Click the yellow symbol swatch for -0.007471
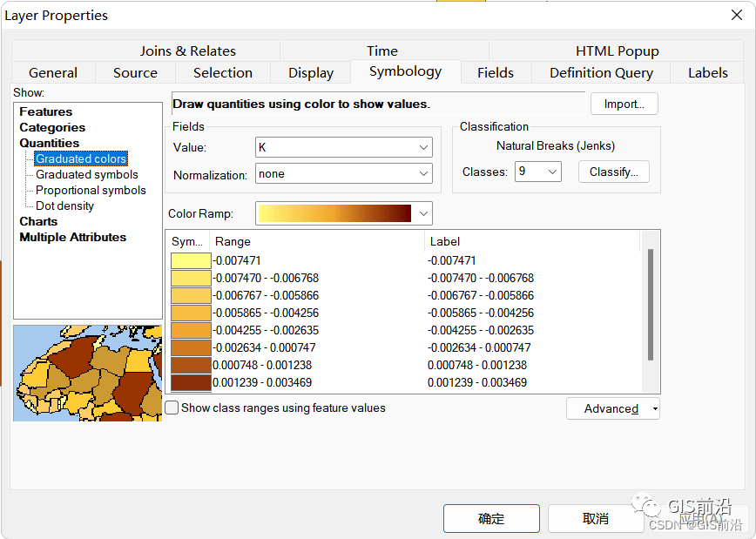The height and width of the screenshot is (539, 756). [191, 260]
